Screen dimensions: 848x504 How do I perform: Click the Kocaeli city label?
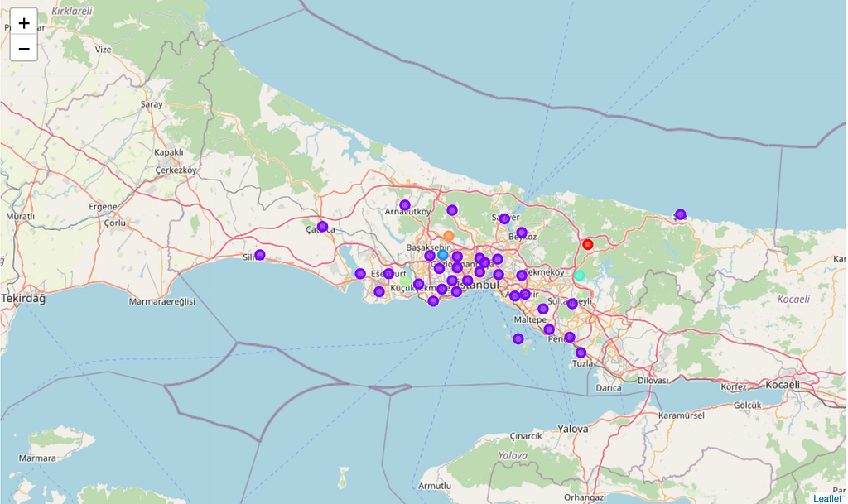pyautogui.click(x=782, y=385)
